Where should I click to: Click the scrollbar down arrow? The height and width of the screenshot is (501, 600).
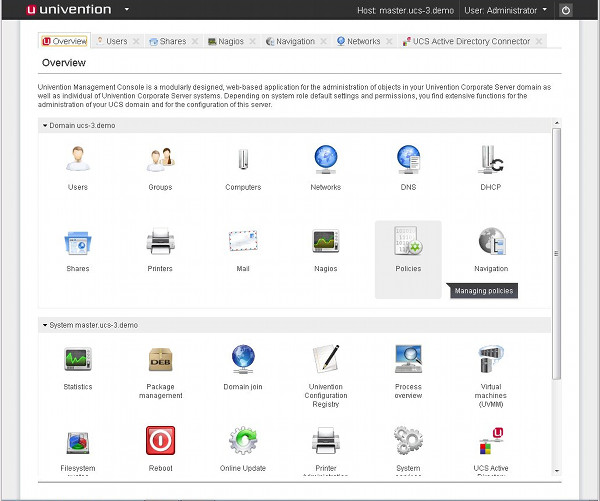click(x=557, y=471)
